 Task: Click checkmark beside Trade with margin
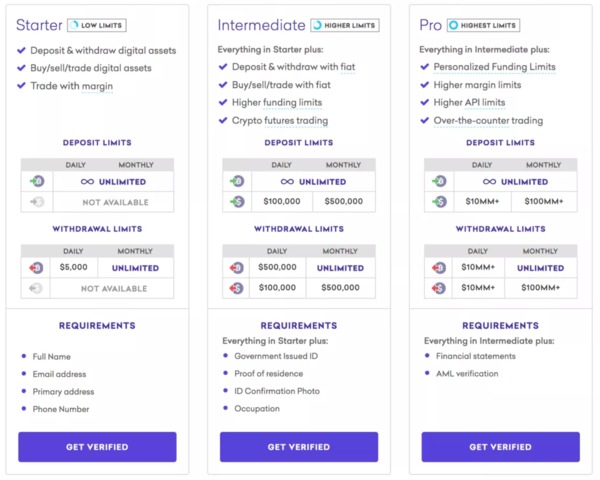[x=21, y=85]
